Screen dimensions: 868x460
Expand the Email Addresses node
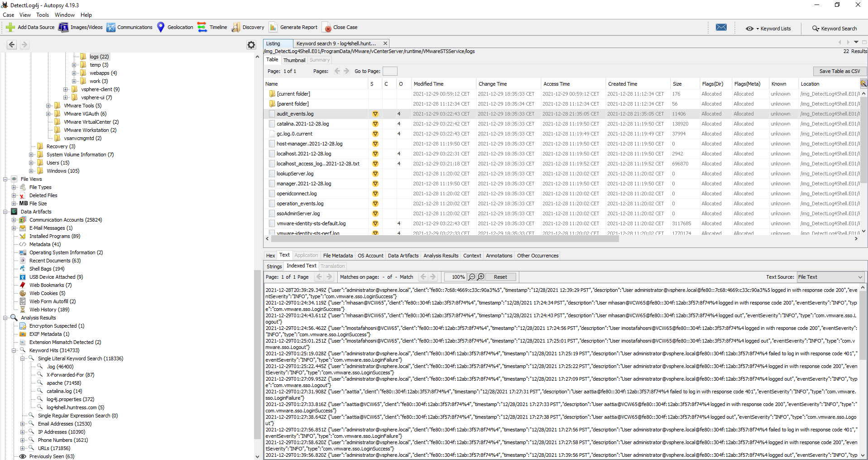coord(23,424)
